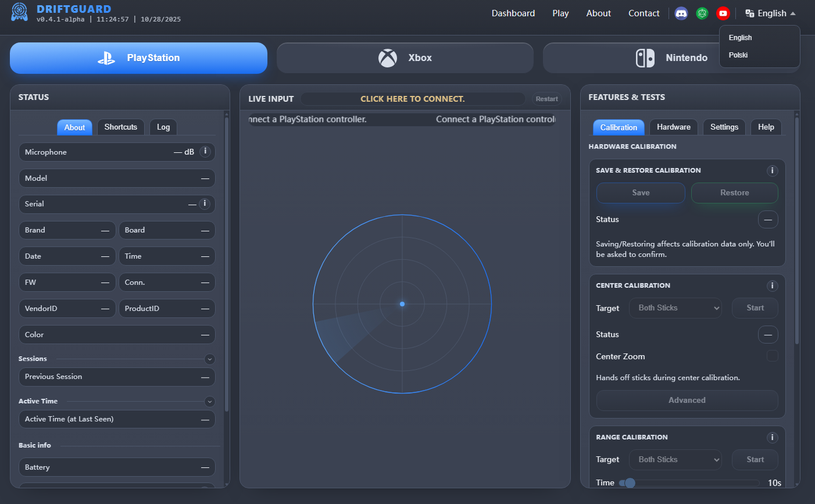Screen dimensions: 815x504
Task: Open Center Calibration Target dropdown
Action: click(675, 308)
